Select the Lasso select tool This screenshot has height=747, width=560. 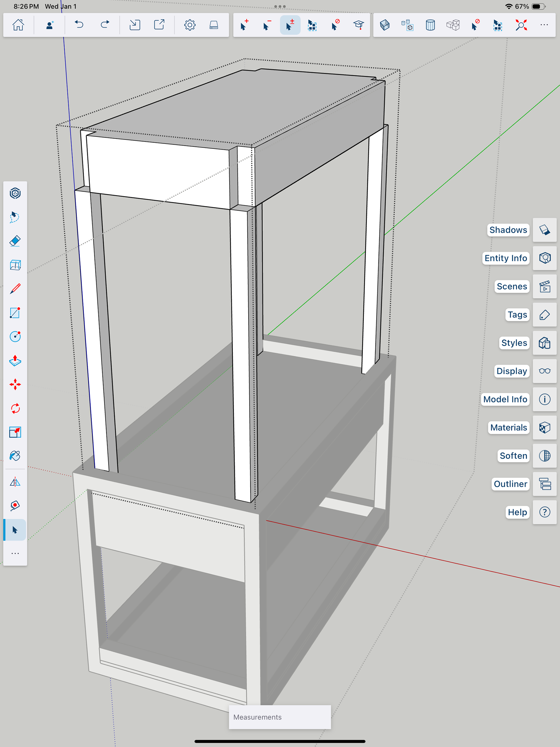tap(15, 217)
